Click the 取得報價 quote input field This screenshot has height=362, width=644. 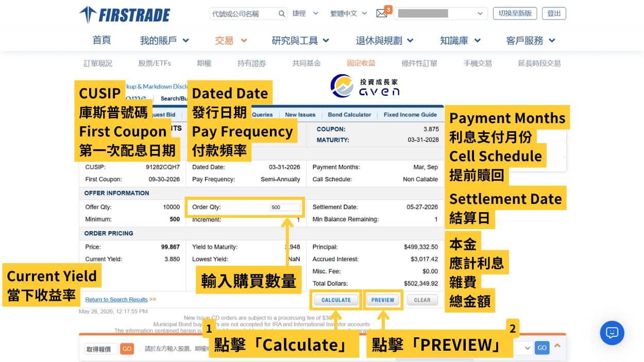coord(101,349)
